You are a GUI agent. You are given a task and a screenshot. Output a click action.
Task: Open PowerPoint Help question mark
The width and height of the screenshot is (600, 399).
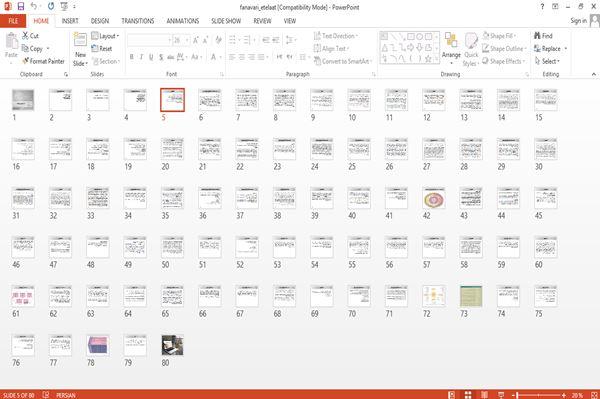click(x=542, y=7)
